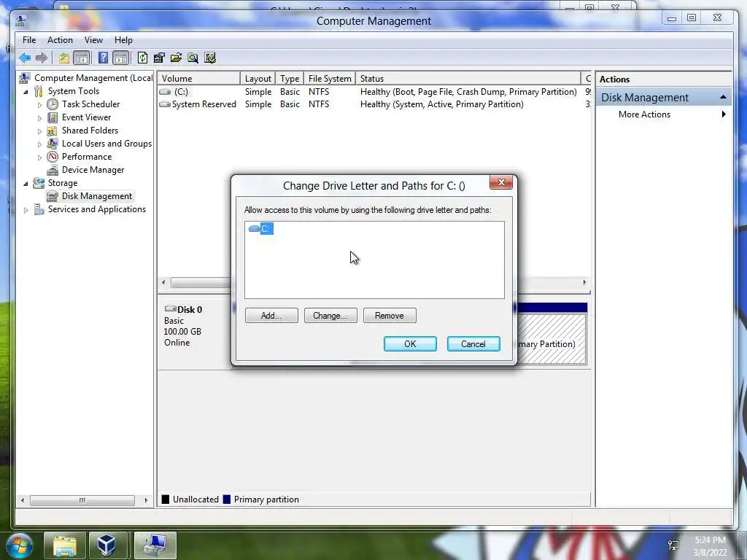Sort by the Layout column header

(x=258, y=78)
